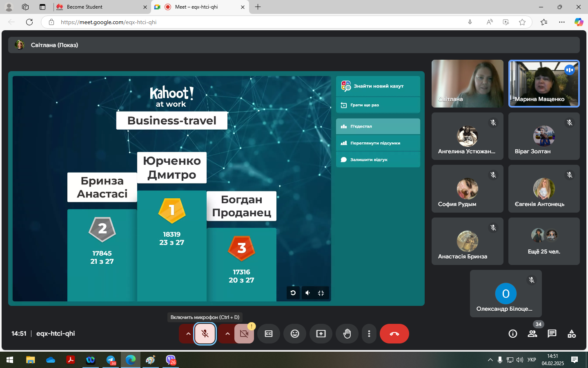Open a new browser tab

click(x=258, y=7)
